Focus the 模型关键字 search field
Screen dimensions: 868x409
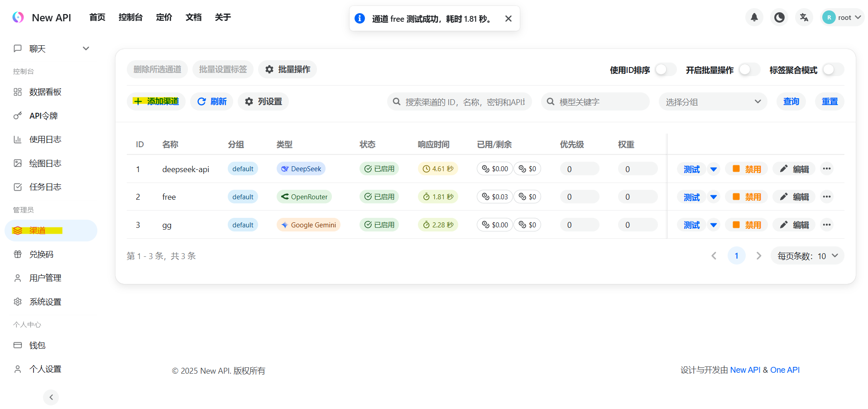click(x=595, y=101)
